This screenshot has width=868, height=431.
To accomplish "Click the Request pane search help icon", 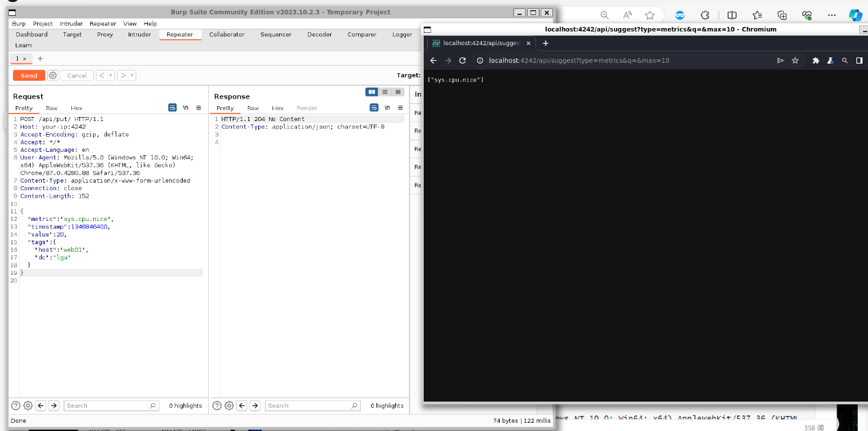I will [x=16, y=406].
